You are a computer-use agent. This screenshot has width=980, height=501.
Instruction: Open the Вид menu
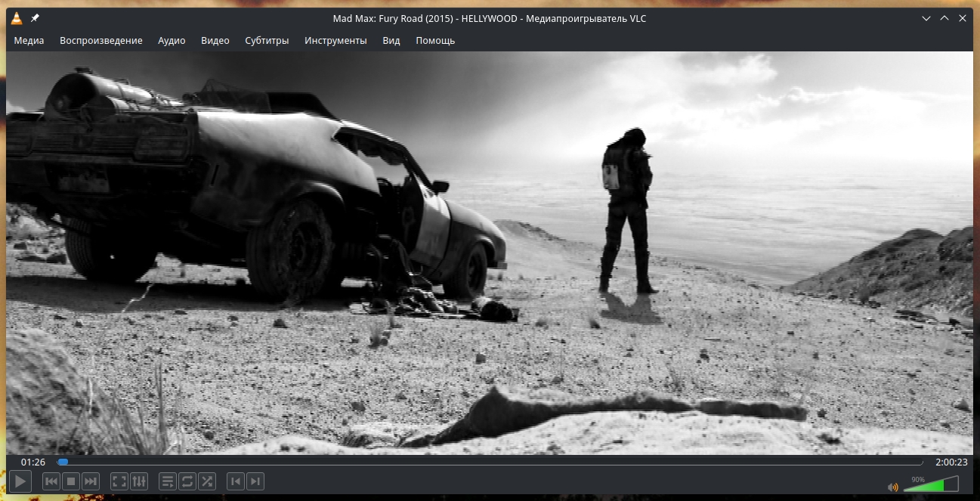(x=391, y=41)
